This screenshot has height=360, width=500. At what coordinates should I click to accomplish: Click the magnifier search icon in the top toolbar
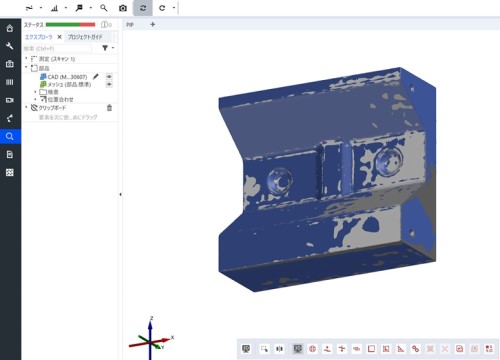104,8
